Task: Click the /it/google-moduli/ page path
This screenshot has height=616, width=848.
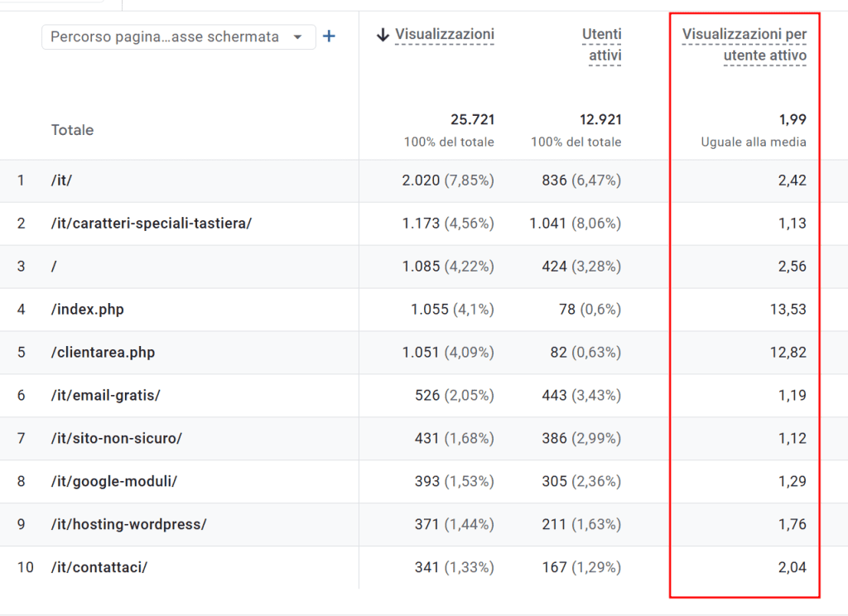Action: (x=113, y=482)
